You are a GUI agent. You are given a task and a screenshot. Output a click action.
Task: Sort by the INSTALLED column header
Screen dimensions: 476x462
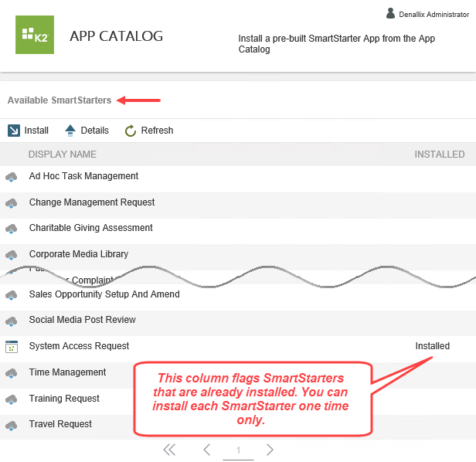(x=439, y=155)
